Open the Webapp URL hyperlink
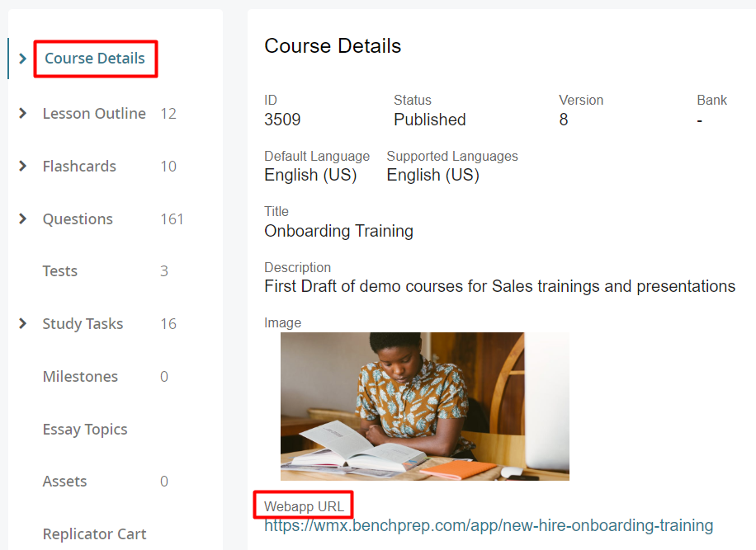This screenshot has height=550, width=756. [x=488, y=525]
